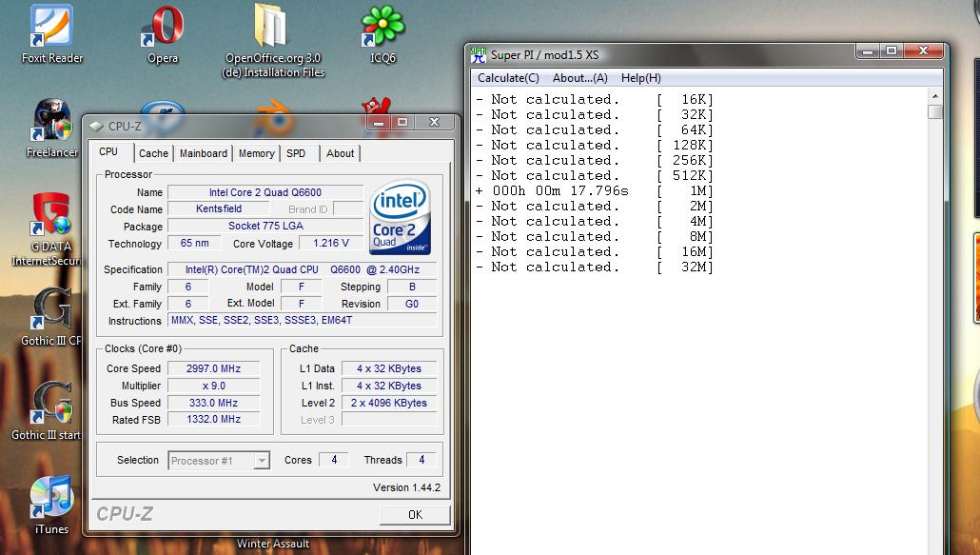Click the Bus Speed value 333.0 MHz
The height and width of the screenshot is (555, 980).
214,403
